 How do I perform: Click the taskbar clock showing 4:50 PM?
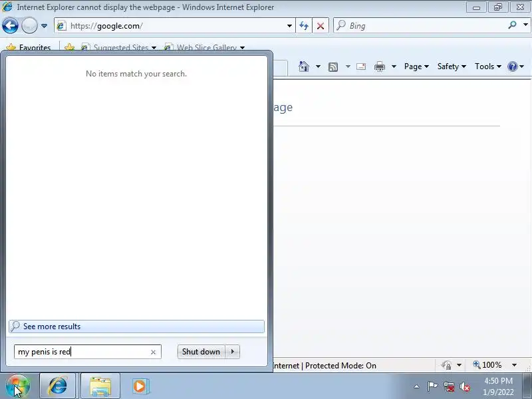pyautogui.click(x=498, y=386)
